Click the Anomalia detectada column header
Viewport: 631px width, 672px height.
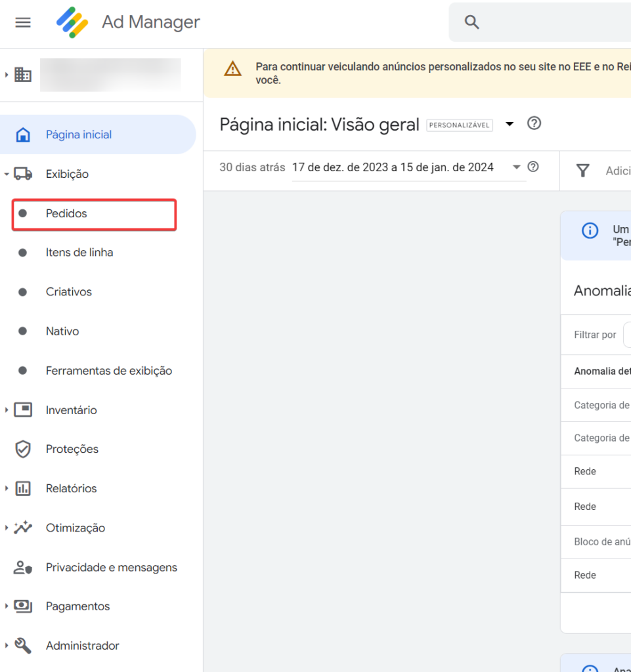602,371
